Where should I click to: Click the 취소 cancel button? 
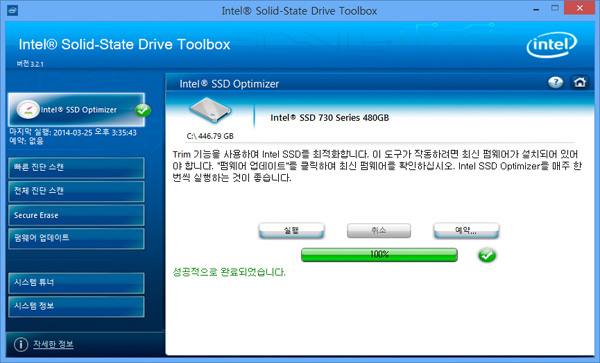[379, 231]
